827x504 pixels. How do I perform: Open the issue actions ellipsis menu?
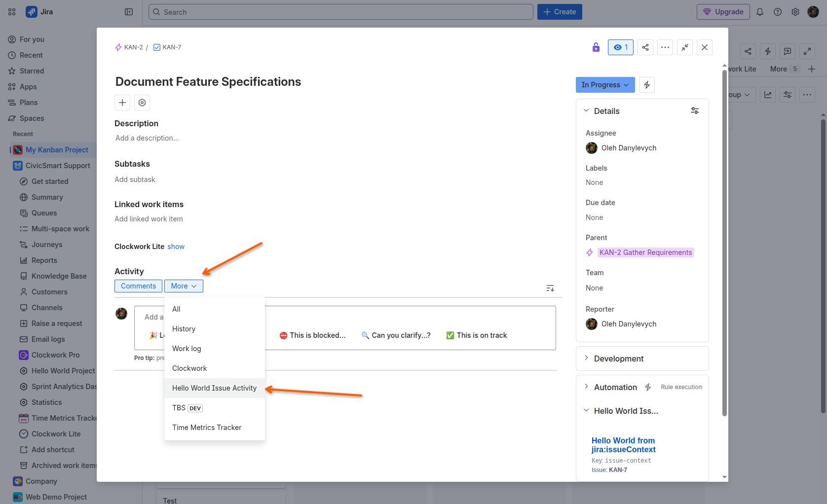pos(665,47)
